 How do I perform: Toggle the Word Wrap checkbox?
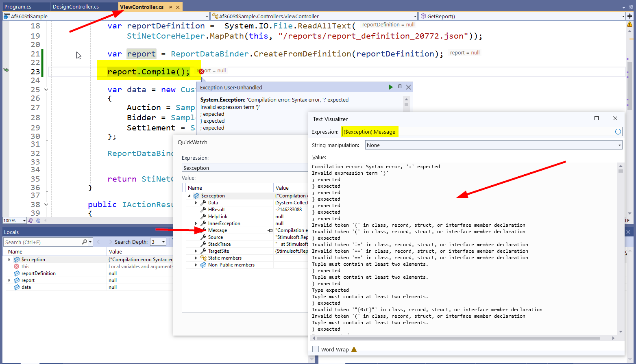tap(316, 349)
